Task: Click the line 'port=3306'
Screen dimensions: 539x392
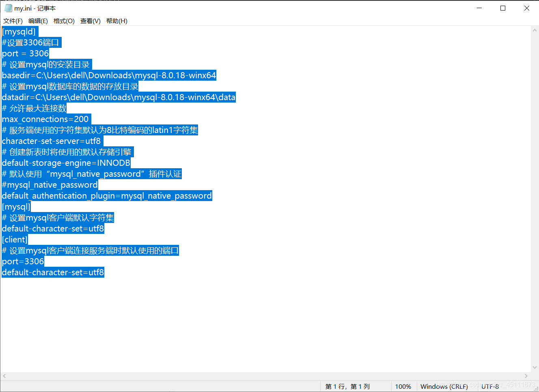Action: [23, 261]
